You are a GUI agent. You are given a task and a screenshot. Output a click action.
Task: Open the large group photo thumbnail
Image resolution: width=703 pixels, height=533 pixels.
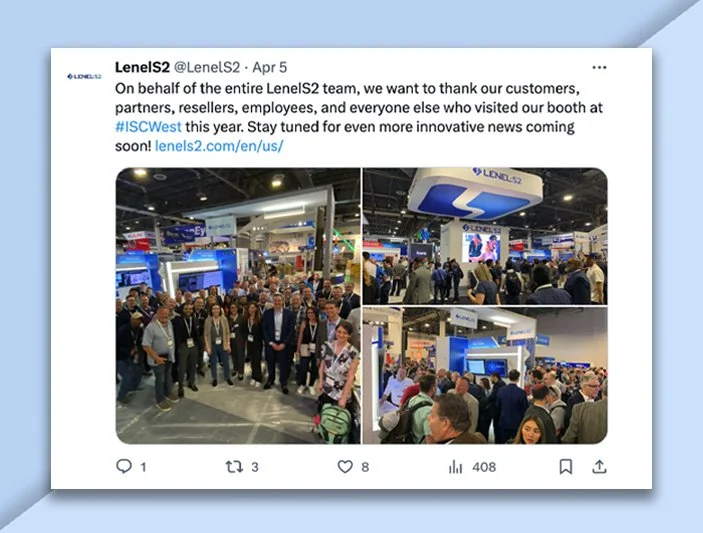(238, 306)
